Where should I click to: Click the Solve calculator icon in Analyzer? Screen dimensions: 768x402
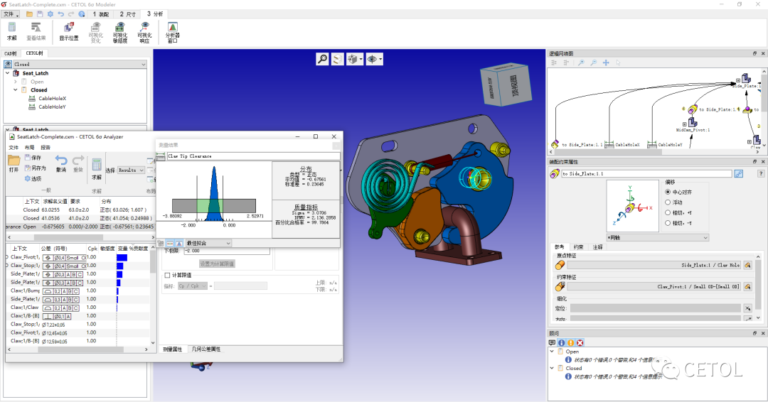click(x=96, y=167)
